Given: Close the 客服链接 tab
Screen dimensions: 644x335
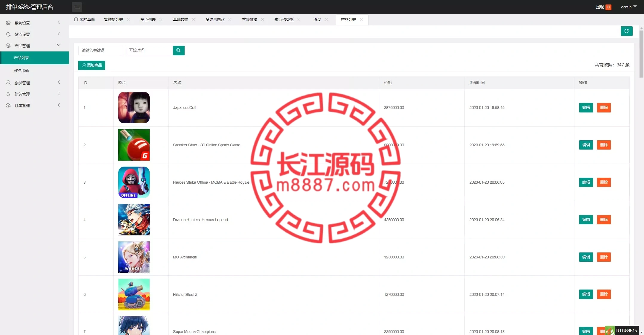Looking at the screenshot, I should pyautogui.click(x=262, y=19).
